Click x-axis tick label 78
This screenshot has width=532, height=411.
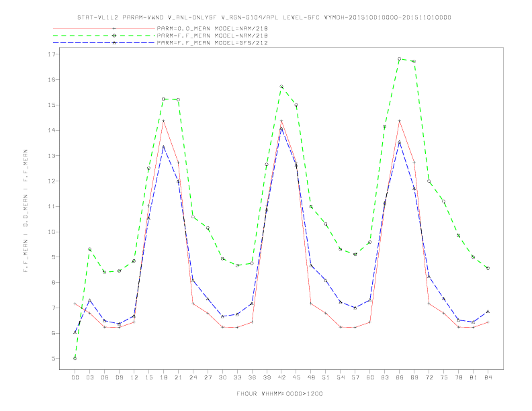click(x=459, y=377)
